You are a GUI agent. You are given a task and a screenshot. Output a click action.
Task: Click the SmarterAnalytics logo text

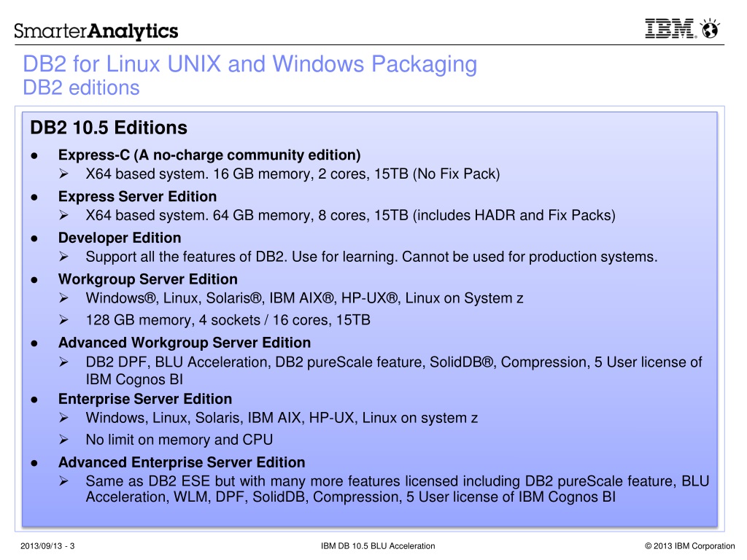[x=96, y=31]
